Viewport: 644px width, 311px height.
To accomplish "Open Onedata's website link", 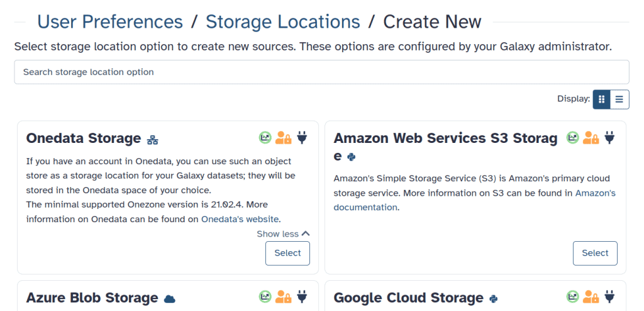I will point(240,219).
